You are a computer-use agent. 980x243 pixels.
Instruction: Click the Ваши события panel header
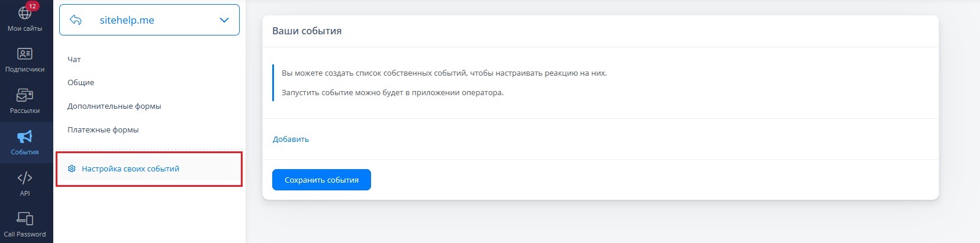pos(600,31)
